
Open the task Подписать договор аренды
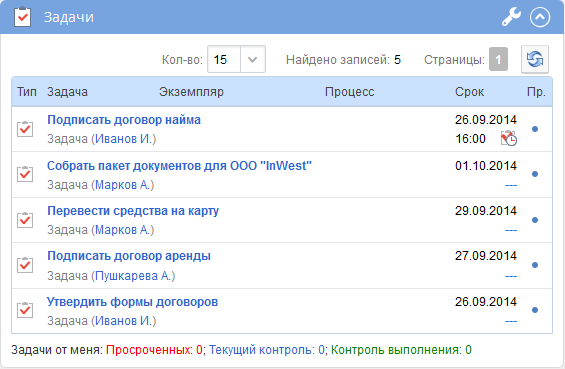(129, 256)
